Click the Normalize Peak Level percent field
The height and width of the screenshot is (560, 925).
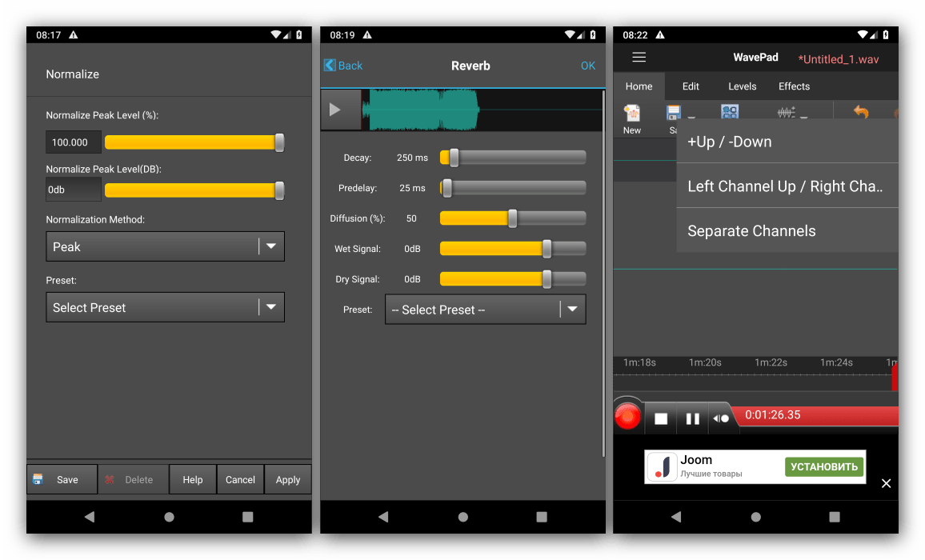[74, 142]
